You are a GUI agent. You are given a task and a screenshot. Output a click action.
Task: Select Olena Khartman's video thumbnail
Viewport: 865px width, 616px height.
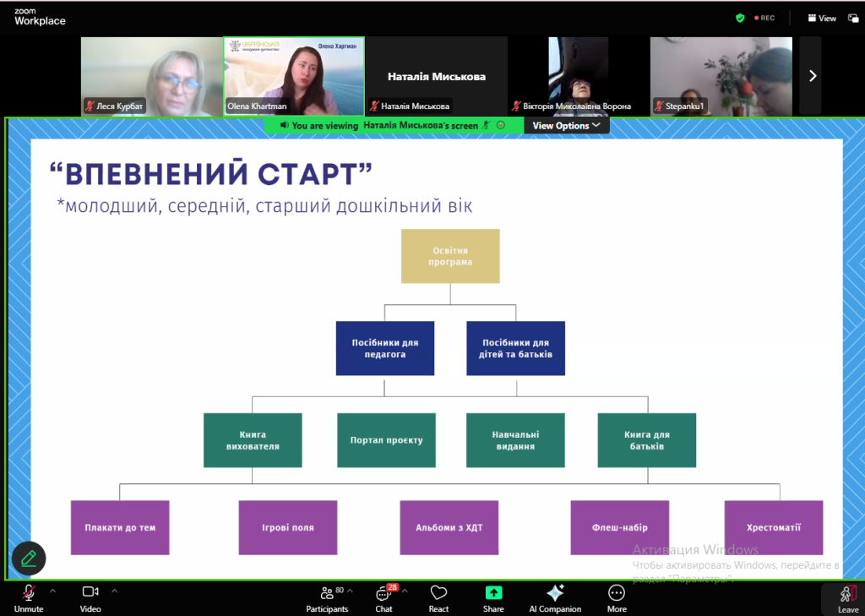pyautogui.click(x=294, y=76)
